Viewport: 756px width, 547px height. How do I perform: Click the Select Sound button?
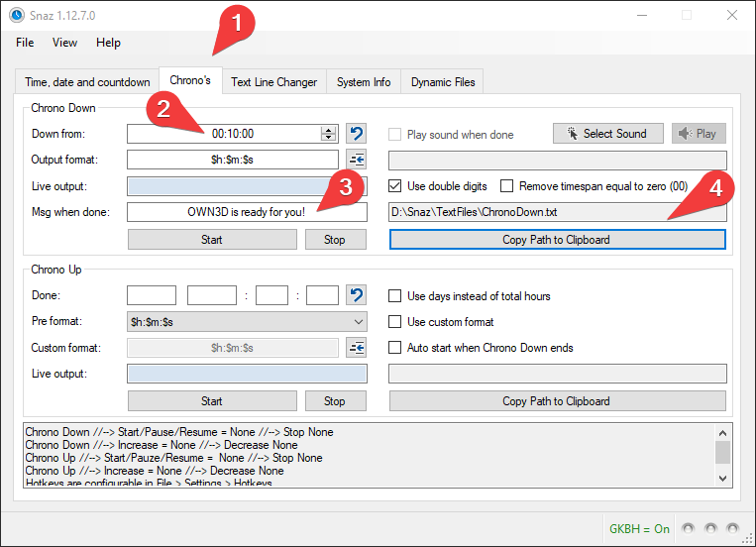coord(607,134)
